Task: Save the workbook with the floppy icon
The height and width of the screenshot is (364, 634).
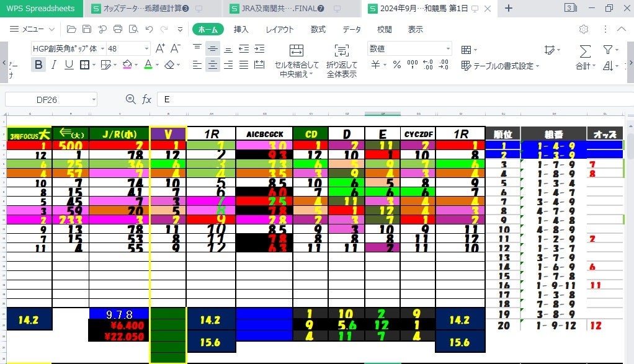Action: (87, 29)
